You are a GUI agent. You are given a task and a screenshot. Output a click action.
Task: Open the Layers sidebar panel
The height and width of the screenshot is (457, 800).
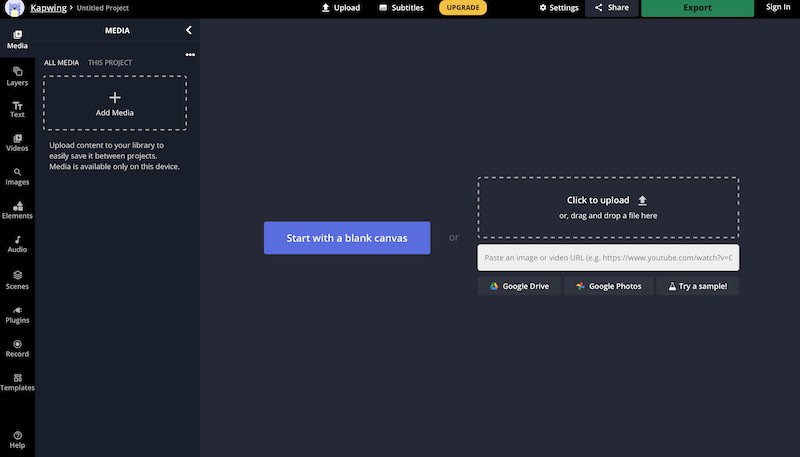[x=17, y=77]
